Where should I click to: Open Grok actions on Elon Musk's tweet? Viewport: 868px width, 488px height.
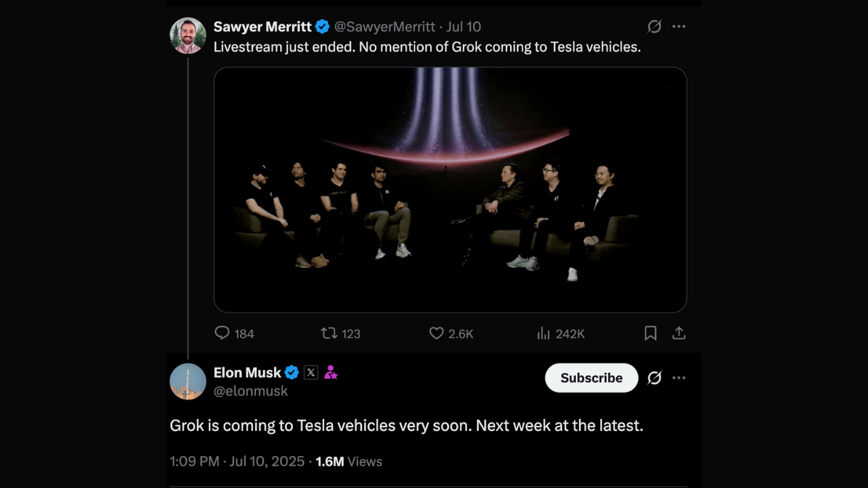pyautogui.click(x=654, y=378)
